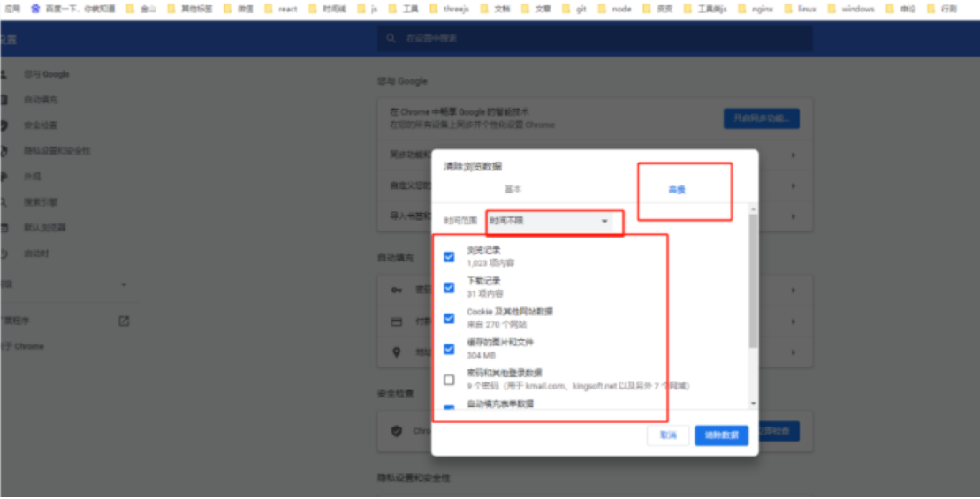Click the 应用 shortcut in bookmarks bar
The height and width of the screenshot is (499, 980).
(11, 9)
